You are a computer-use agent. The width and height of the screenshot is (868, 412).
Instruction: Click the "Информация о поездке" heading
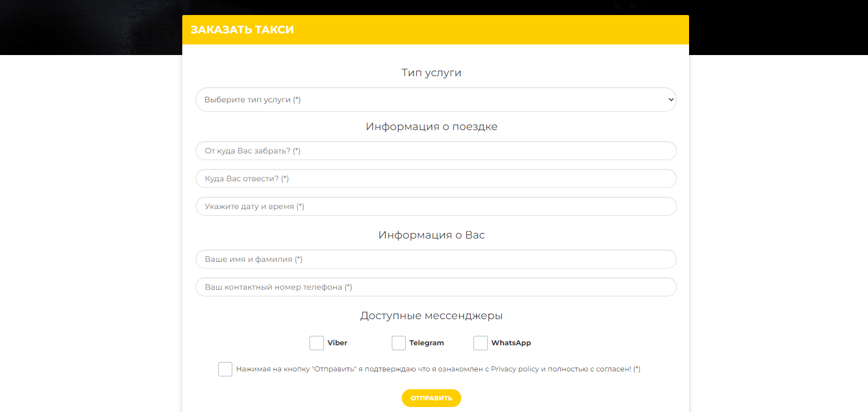(x=431, y=127)
